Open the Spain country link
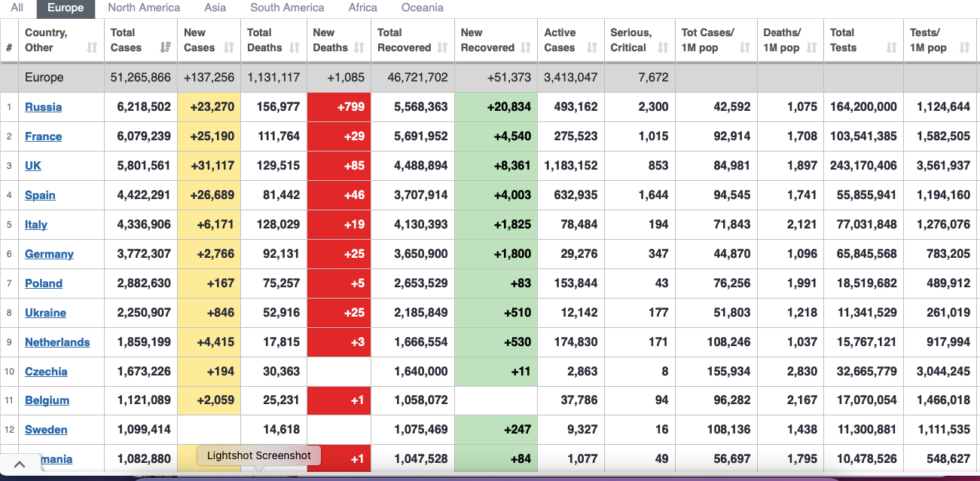This screenshot has height=481, width=980. click(x=40, y=195)
